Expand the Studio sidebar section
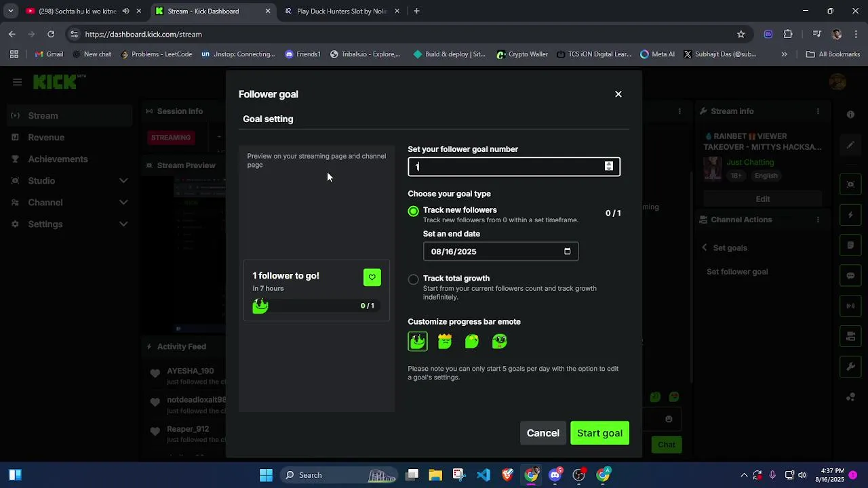868x488 pixels. point(123,180)
